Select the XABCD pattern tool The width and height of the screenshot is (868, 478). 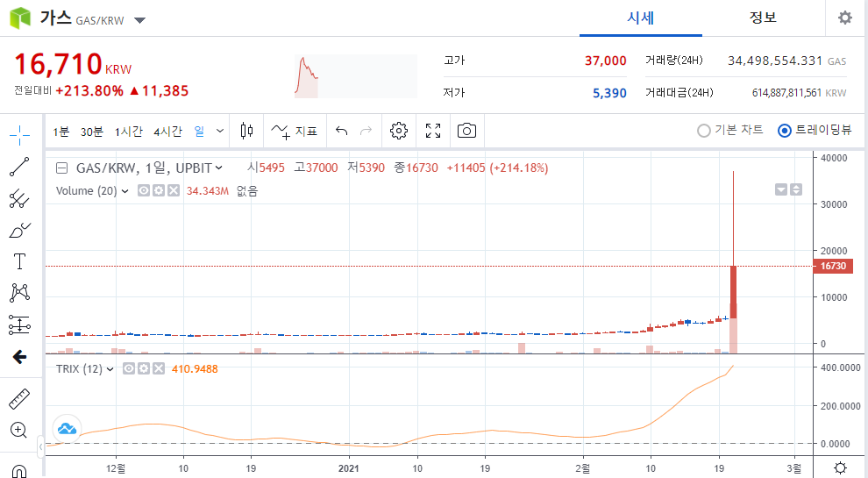pyautogui.click(x=19, y=293)
